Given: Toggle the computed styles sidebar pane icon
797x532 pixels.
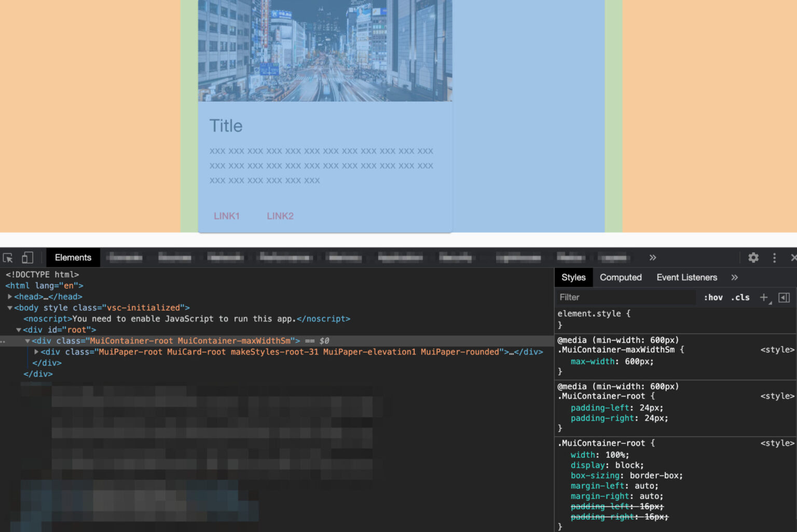Looking at the screenshot, I should coord(784,297).
